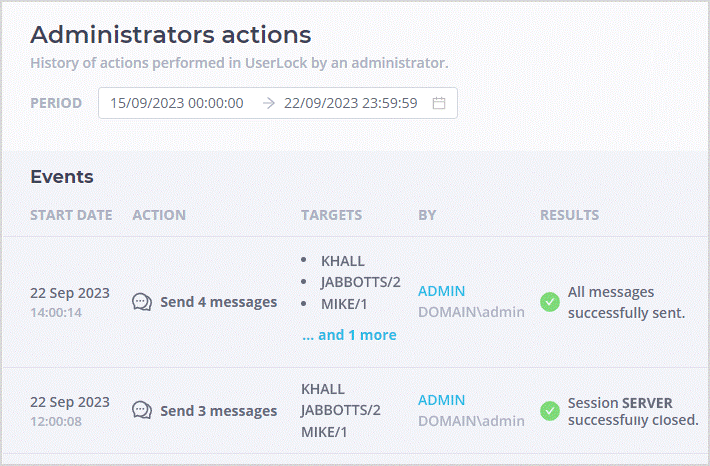Click message bubble icon for Send 3 messages
Screen dimensions: 710x466
142,411
